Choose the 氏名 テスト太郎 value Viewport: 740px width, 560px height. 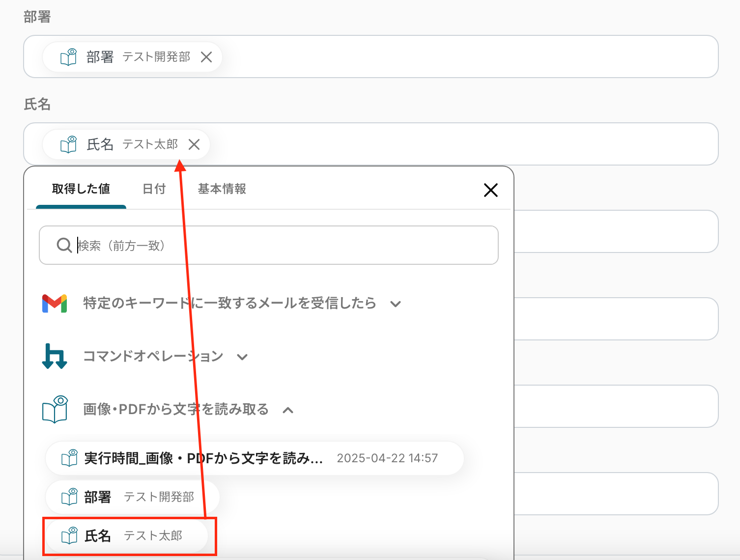127,535
